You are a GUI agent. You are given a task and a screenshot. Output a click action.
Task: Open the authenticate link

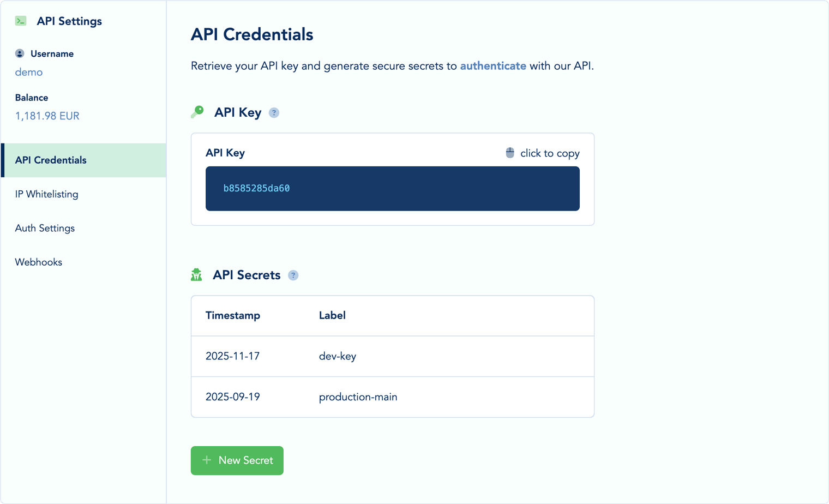(493, 65)
